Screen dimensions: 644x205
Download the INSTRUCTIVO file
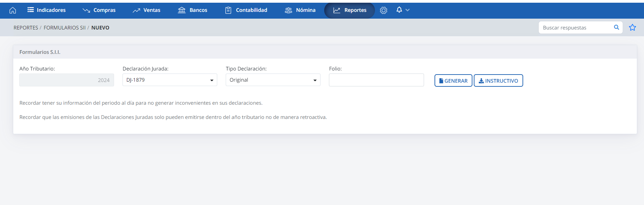498,81
